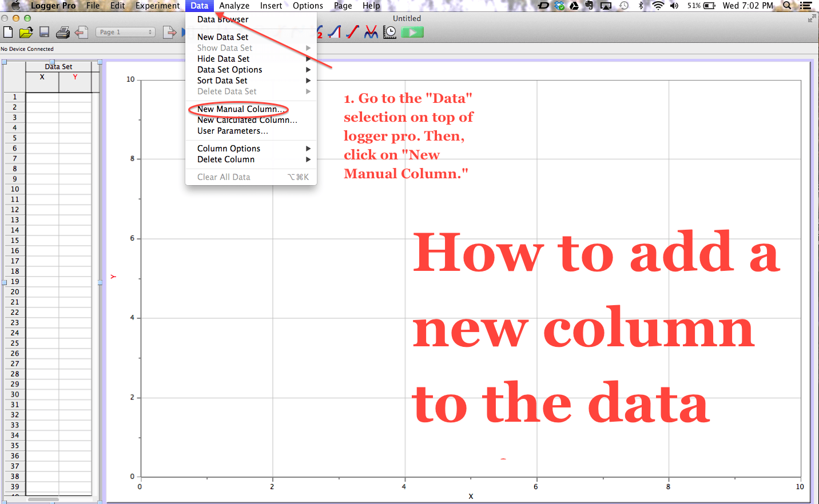This screenshot has height=504, width=819.
Task: Open the Evernote menu bar icon
Action: tap(589, 6)
